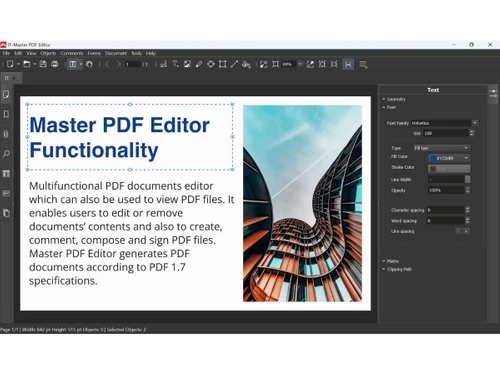The image size is (500, 375).
Task: Open the recent files dropdown arrow
Action: pos(34,64)
